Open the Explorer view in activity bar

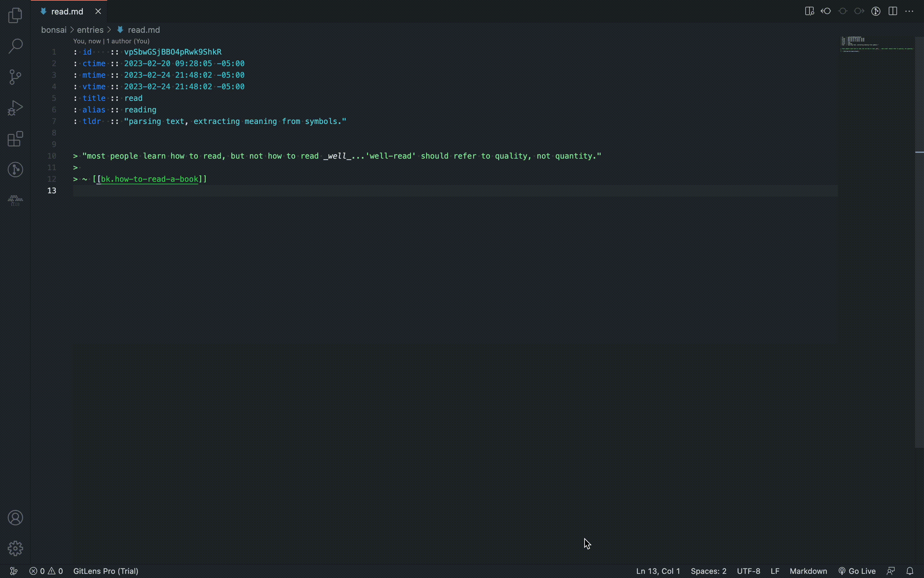pyautogui.click(x=15, y=15)
